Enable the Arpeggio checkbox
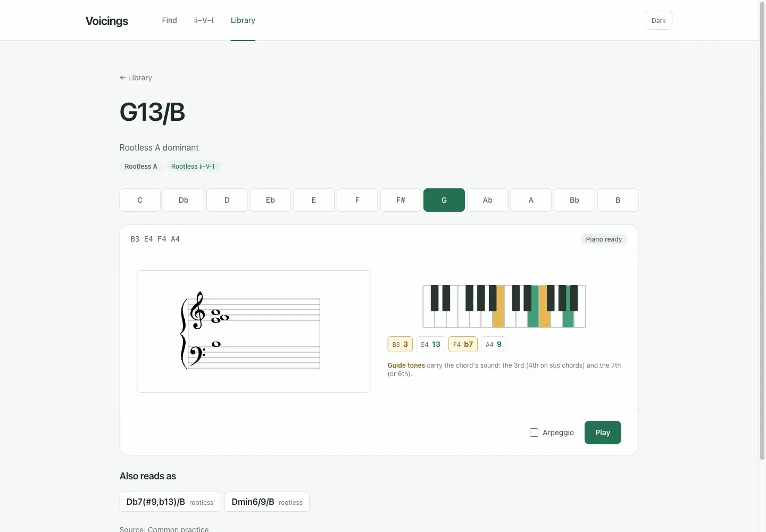The width and height of the screenshot is (766, 532). point(534,433)
